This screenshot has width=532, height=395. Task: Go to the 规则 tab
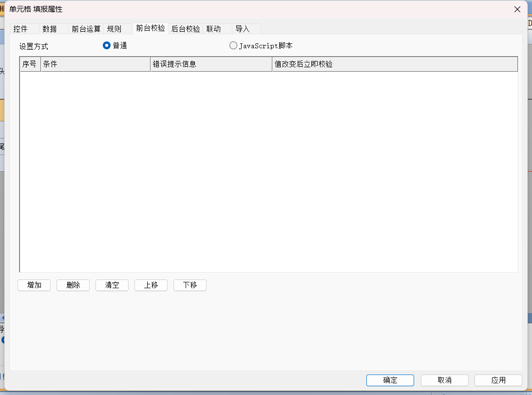[114, 29]
